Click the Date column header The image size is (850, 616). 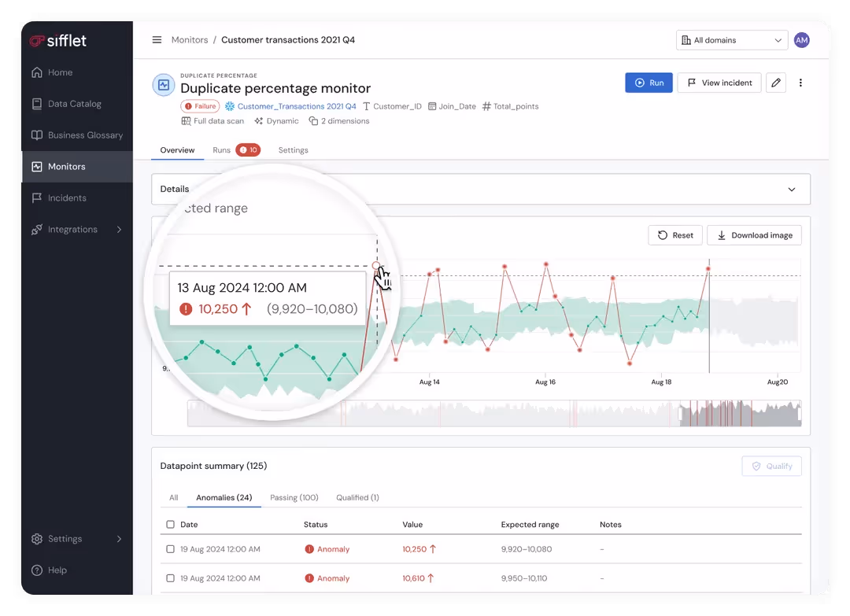pos(189,525)
